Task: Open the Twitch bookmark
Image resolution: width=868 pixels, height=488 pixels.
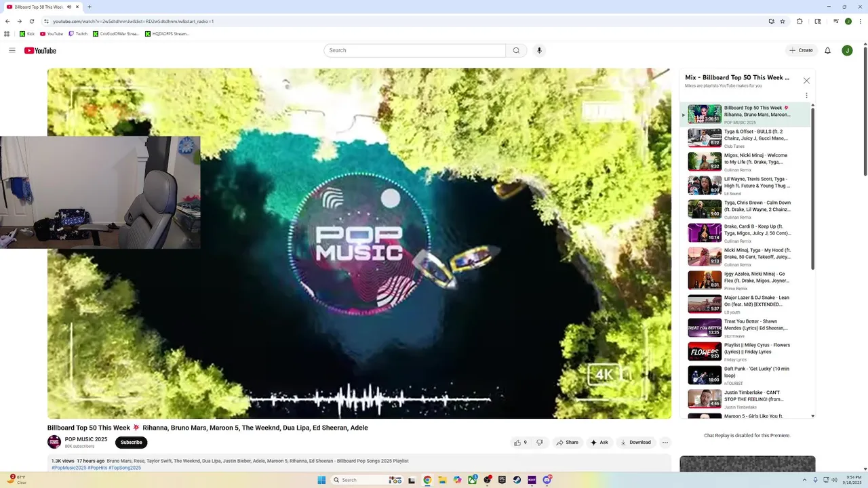Action: tap(78, 33)
